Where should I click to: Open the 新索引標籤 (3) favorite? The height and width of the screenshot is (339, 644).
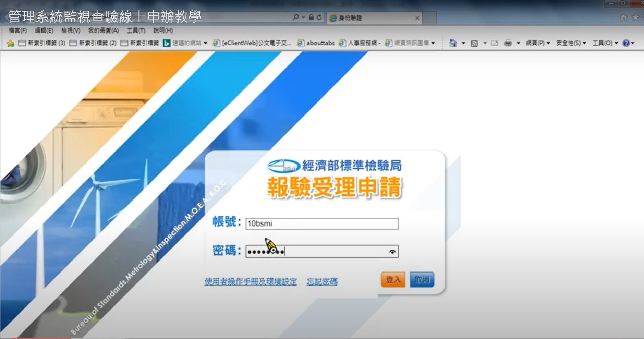coord(42,43)
